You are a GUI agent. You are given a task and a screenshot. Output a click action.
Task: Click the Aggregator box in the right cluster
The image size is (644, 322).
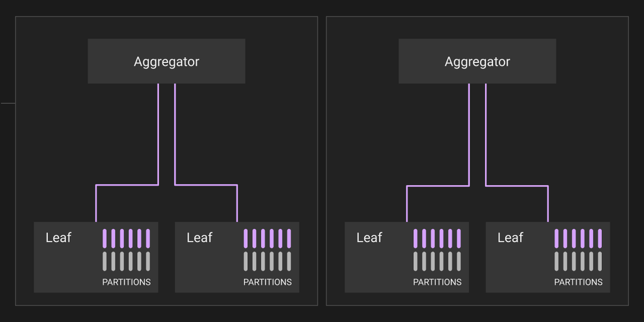[477, 61]
